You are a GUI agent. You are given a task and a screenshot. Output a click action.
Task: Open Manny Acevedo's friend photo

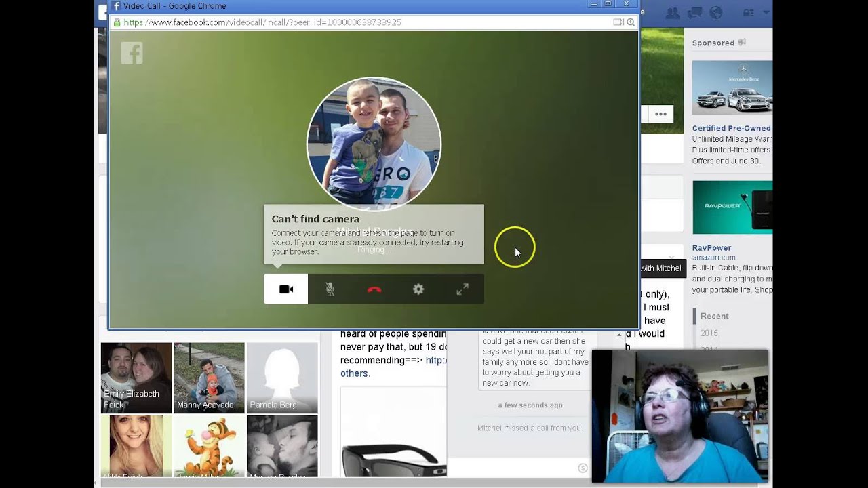click(x=209, y=378)
